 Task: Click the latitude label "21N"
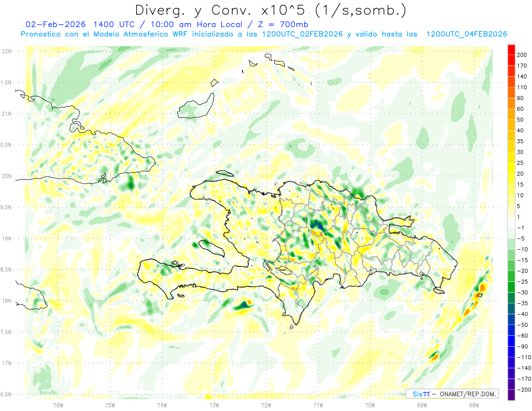[x=6, y=114]
